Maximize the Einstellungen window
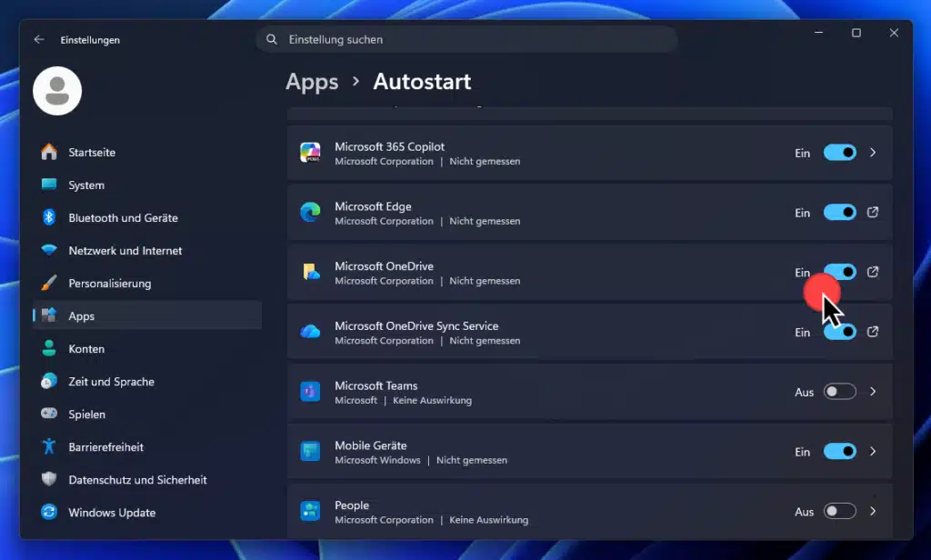 pos(856,33)
